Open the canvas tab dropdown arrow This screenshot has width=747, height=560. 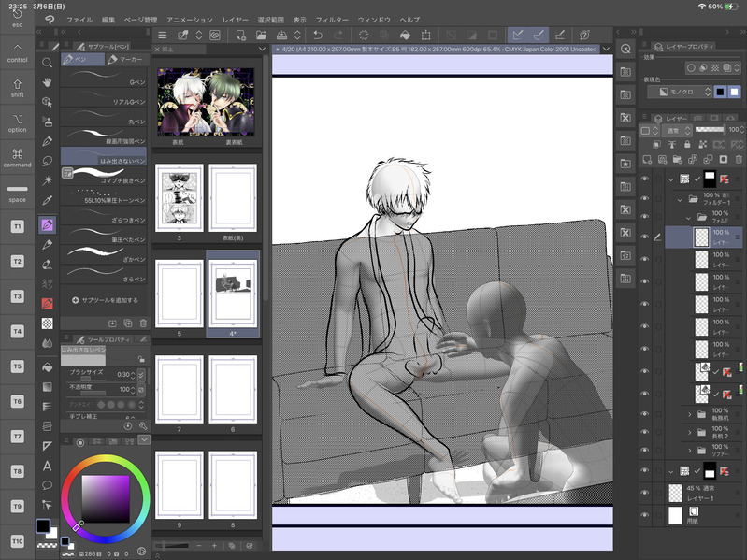point(606,49)
